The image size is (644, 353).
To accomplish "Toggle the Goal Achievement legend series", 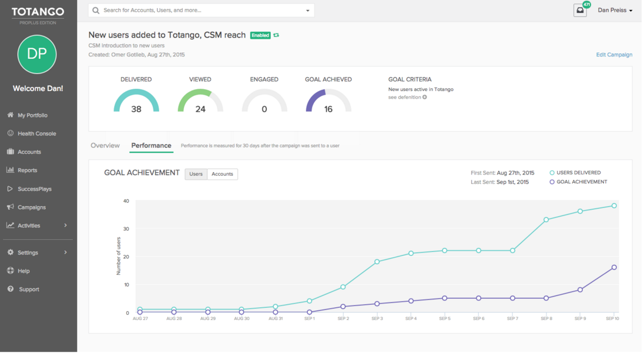I will pyautogui.click(x=578, y=182).
